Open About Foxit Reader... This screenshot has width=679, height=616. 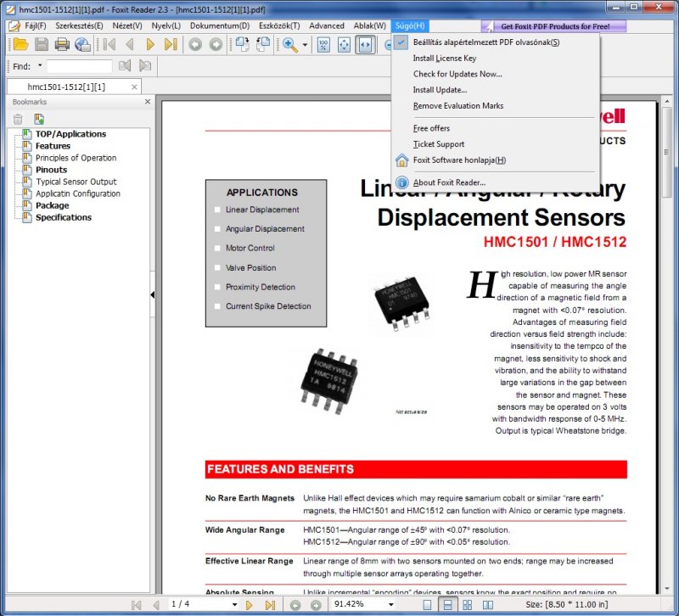pyautogui.click(x=495, y=182)
